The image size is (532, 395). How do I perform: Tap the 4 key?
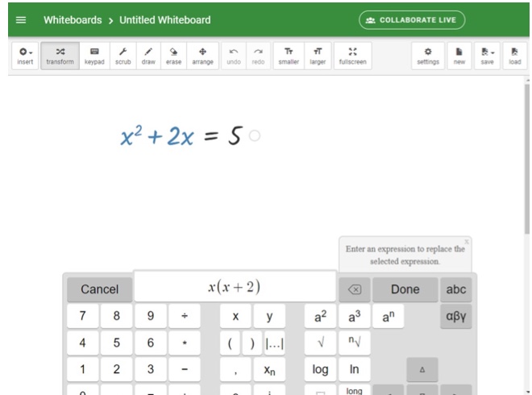tap(82, 343)
